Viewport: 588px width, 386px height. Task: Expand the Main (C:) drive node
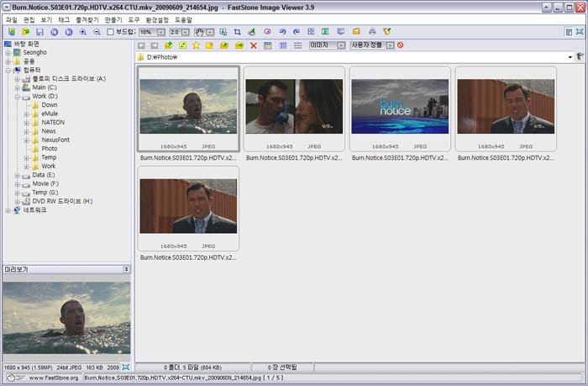[x=17, y=87]
